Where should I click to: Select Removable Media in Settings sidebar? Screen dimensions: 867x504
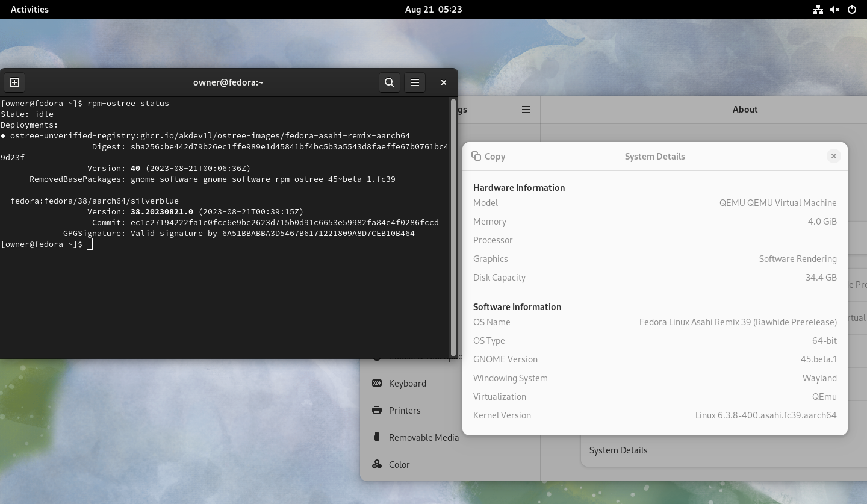[424, 438]
